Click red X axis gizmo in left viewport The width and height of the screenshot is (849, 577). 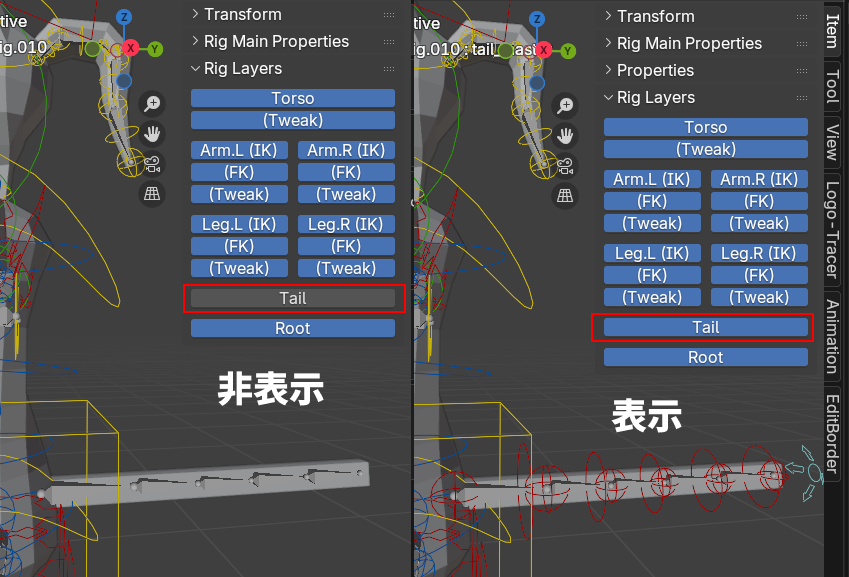click(129, 48)
